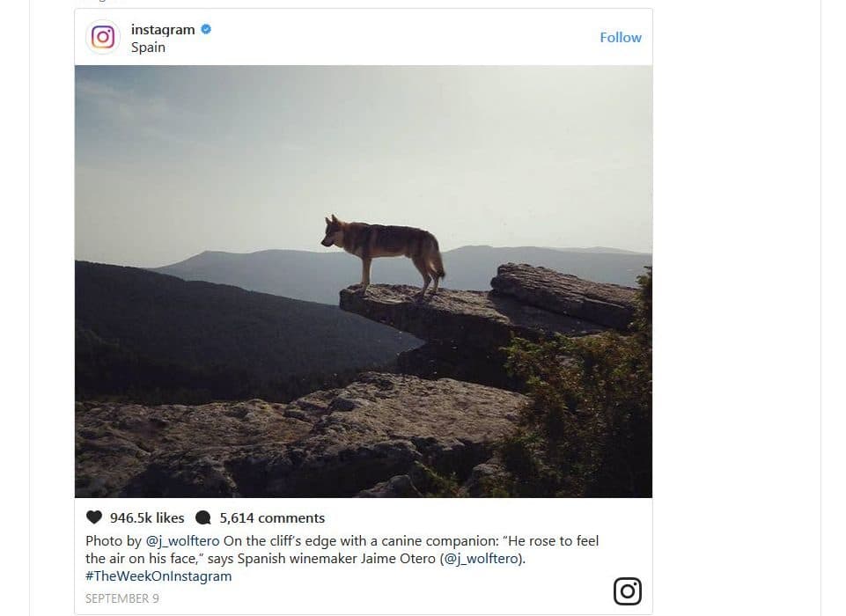
Task: Open the Spain location link
Action: tap(148, 48)
